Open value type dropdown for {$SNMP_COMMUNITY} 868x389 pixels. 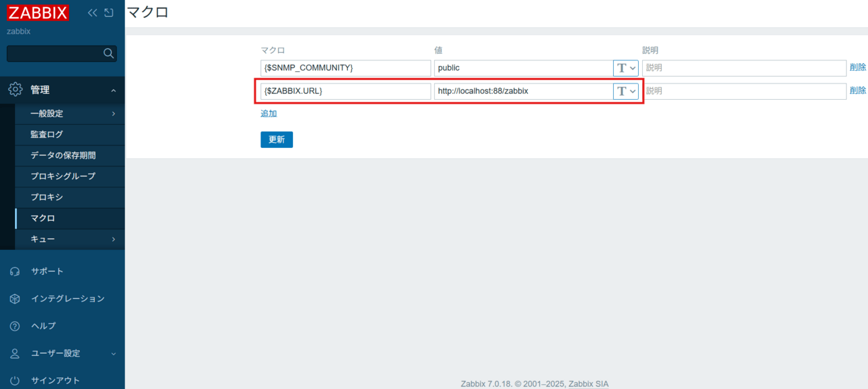[625, 68]
